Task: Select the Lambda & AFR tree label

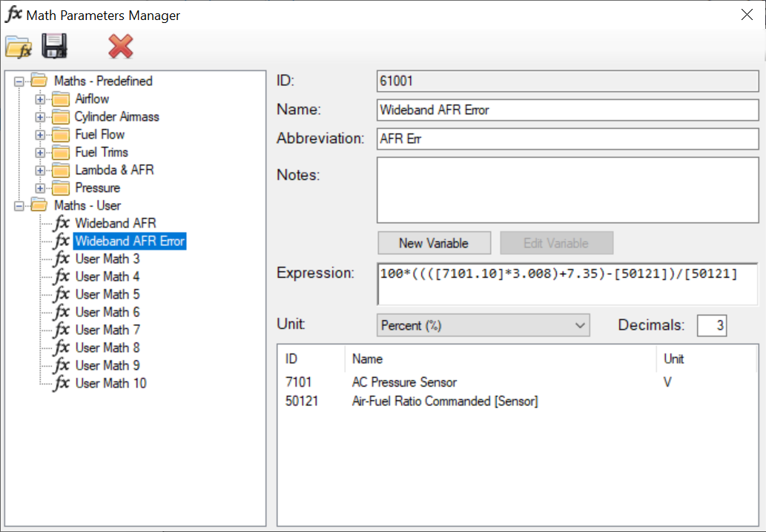Action: [114, 170]
